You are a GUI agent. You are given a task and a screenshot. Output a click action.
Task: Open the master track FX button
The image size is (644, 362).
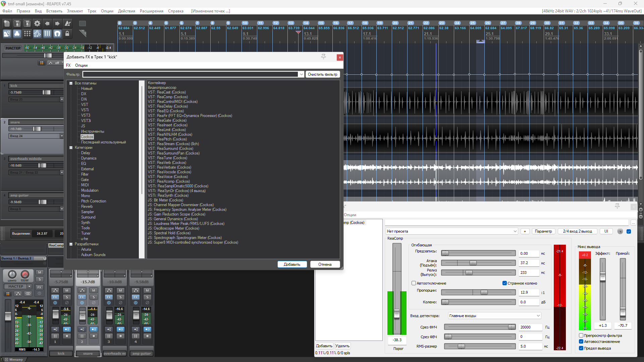[39, 287]
